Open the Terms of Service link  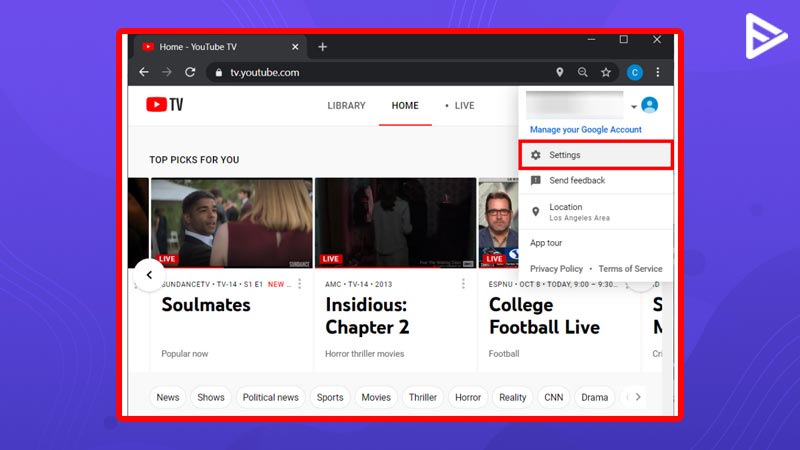pos(630,269)
